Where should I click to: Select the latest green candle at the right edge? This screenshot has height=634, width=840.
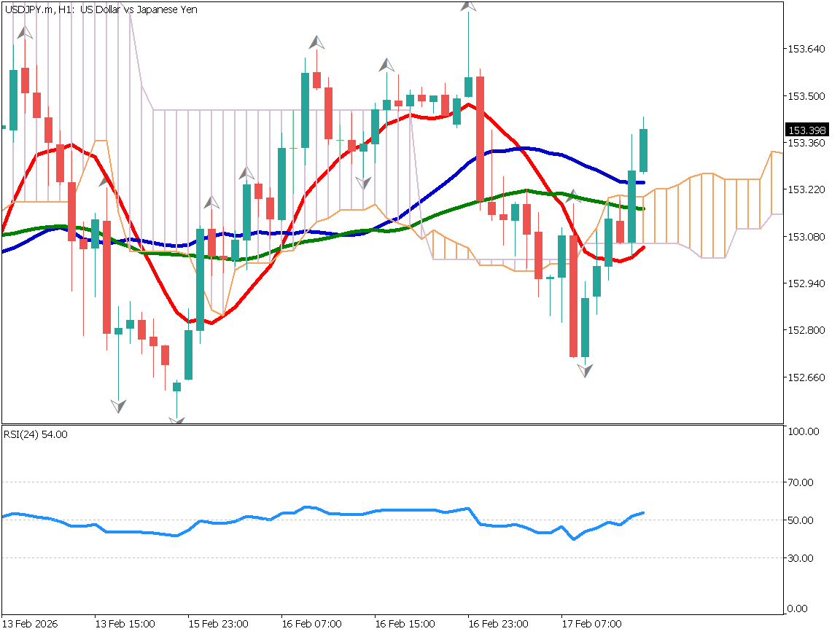(x=643, y=150)
